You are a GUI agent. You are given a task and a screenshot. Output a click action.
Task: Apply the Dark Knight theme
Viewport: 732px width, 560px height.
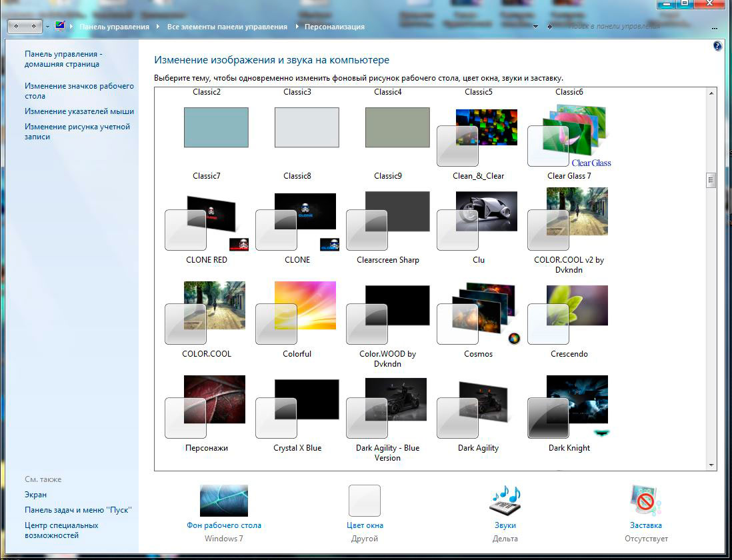569,407
